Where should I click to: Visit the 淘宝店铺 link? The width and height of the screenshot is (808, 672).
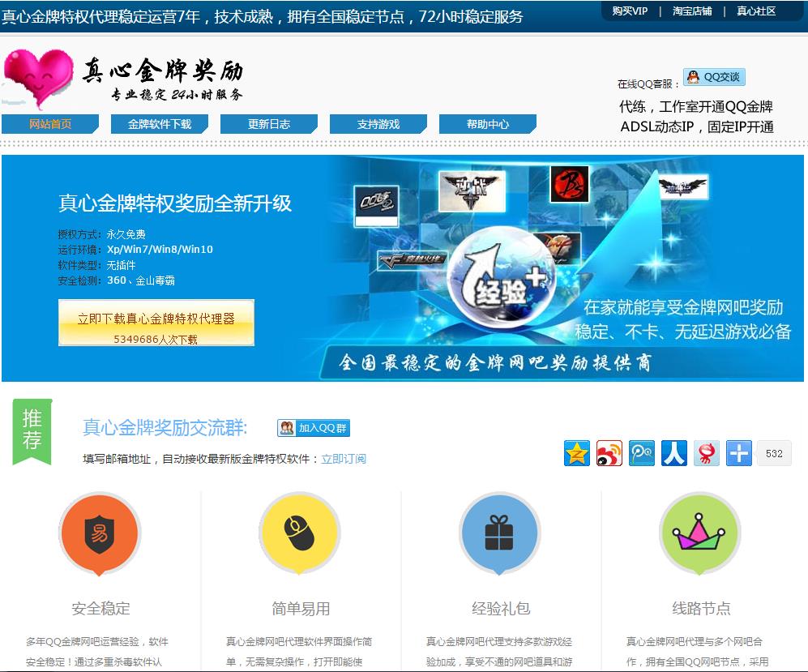coord(692,11)
